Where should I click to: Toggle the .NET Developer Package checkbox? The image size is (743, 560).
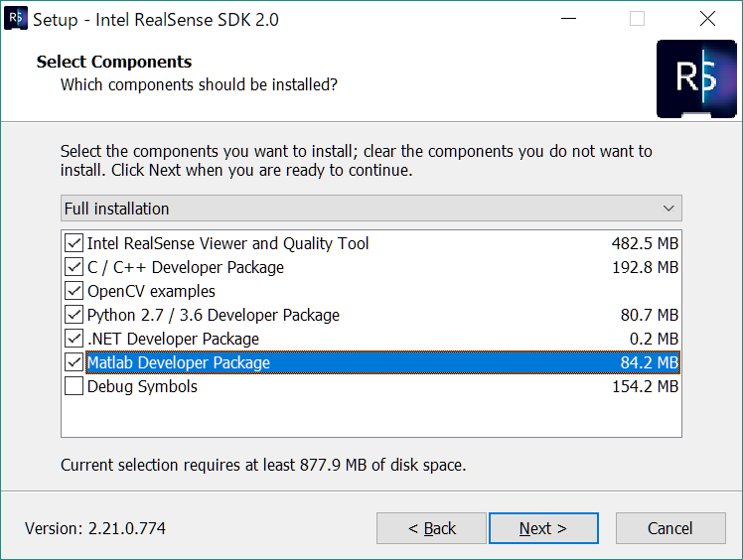74,339
